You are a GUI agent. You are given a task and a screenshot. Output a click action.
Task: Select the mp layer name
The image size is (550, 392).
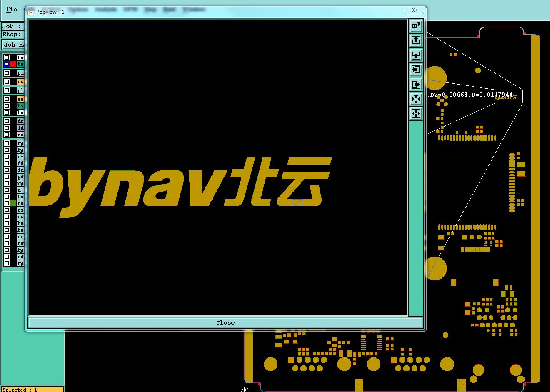coord(20,183)
